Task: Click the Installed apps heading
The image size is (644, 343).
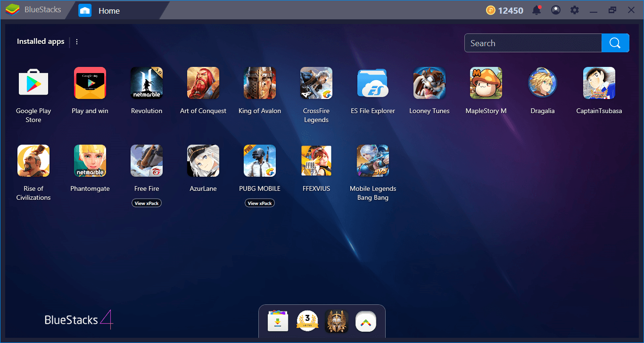Action: click(41, 41)
